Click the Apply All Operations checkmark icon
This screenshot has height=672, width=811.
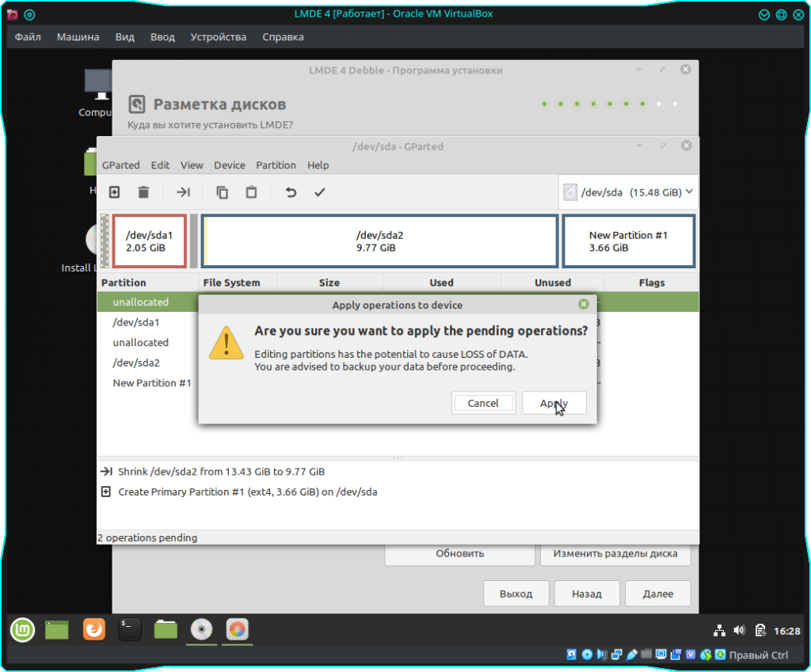[319, 192]
